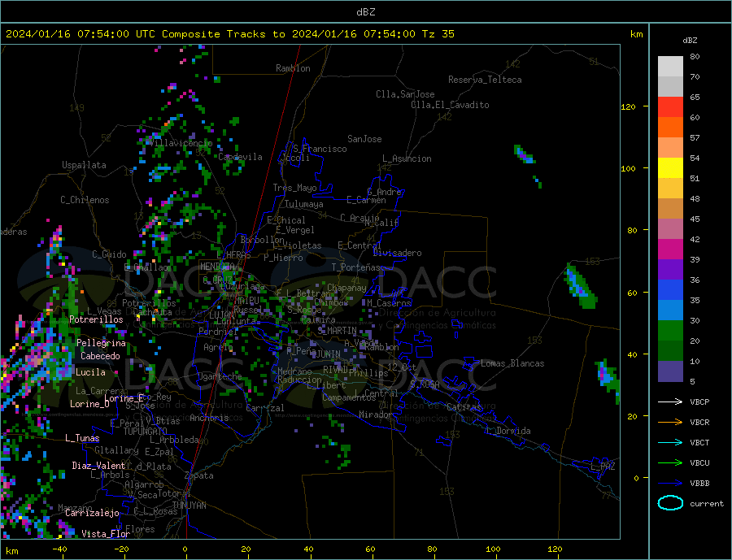Screen dimensions: 732x560
Task: Click the pink Carrizalejo label
Action: click(x=92, y=513)
